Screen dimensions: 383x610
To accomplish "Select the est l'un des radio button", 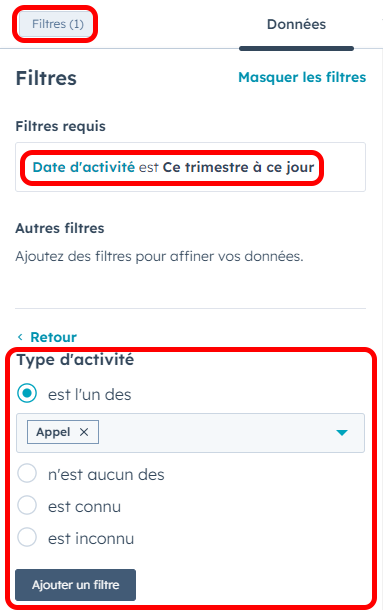I will (x=27, y=393).
